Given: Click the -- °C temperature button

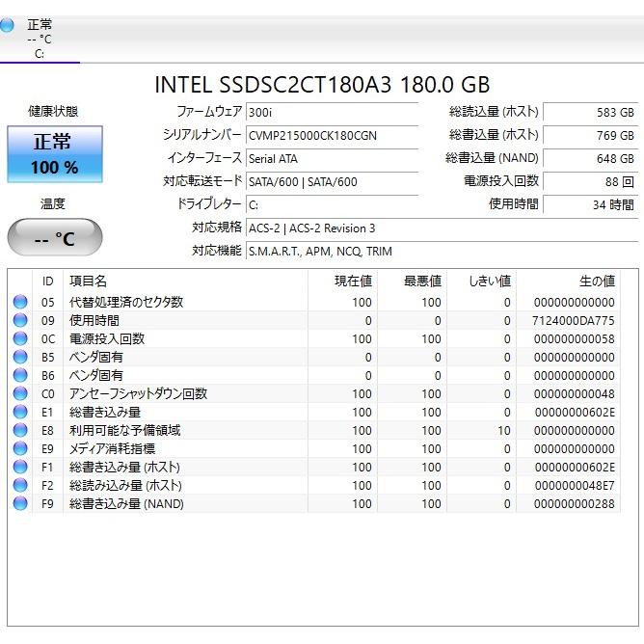Looking at the screenshot, I should pyautogui.click(x=55, y=237).
